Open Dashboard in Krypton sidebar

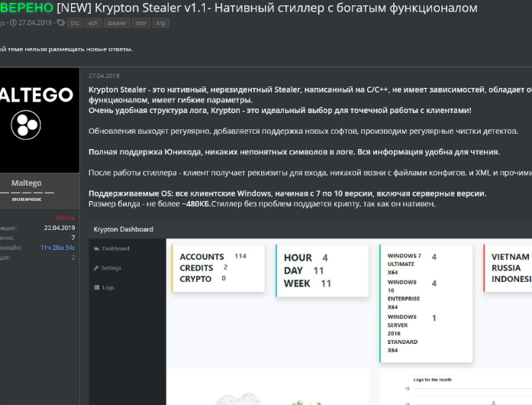116,248
